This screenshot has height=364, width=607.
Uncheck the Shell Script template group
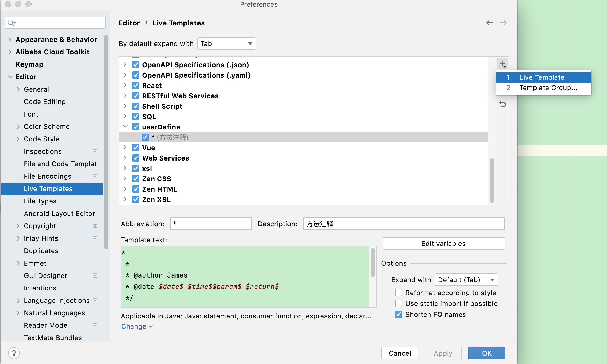point(136,106)
